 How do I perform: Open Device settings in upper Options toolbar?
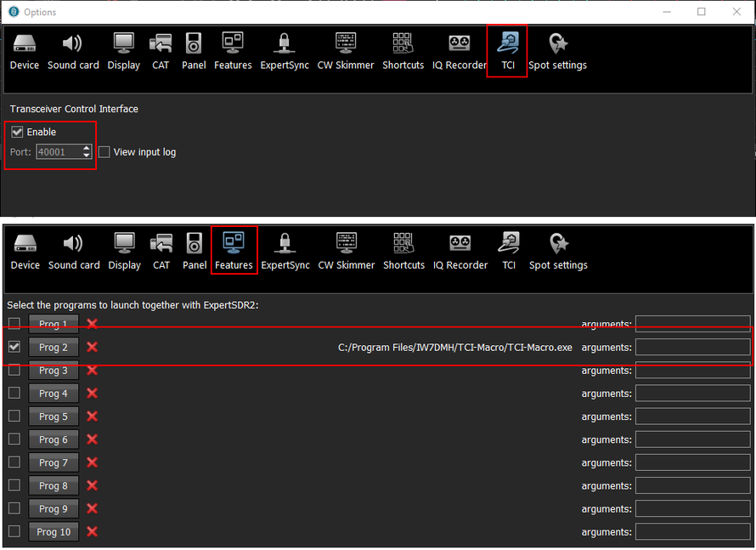24,52
